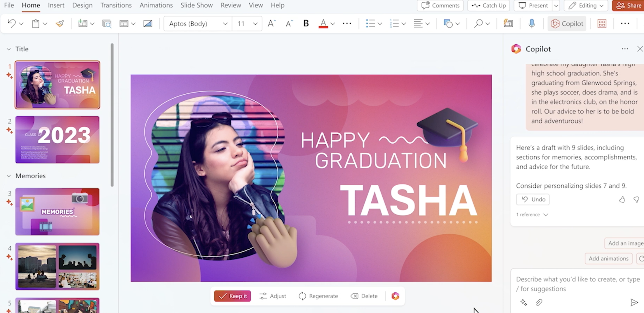The image size is (644, 313).
Task: Collapse the Memories section
Action: coord(9,176)
